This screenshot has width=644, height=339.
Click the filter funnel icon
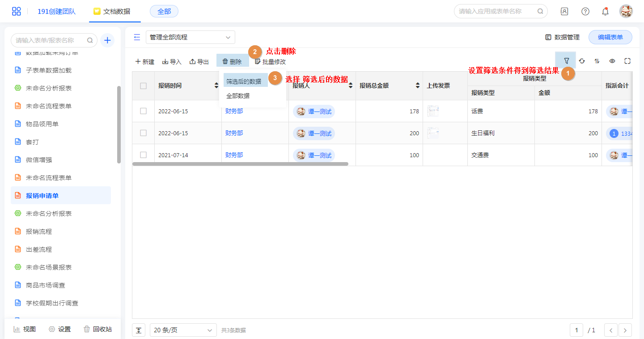tap(566, 61)
